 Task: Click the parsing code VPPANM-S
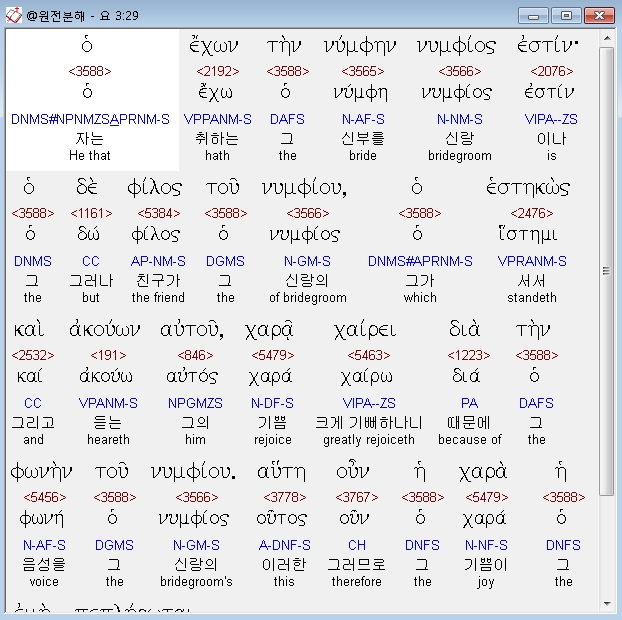[x=217, y=119]
